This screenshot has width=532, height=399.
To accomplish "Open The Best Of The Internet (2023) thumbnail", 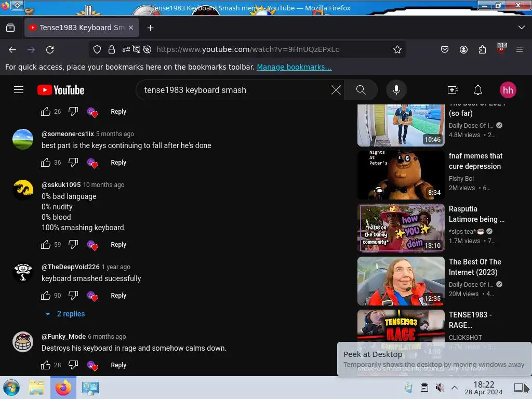I will click(x=401, y=281).
